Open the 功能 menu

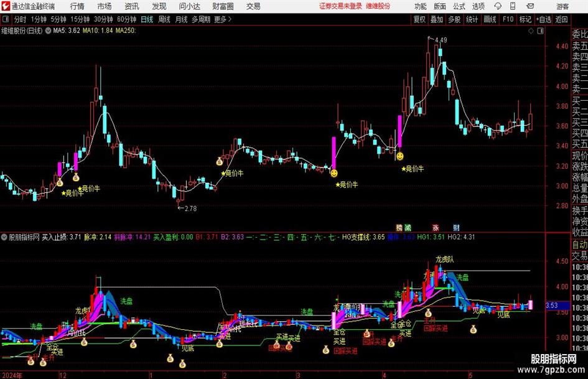point(421,6)
